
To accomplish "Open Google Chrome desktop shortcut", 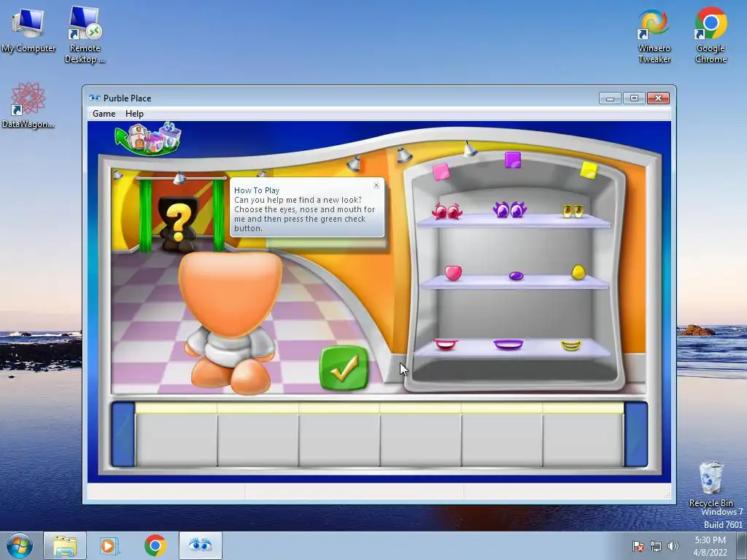I will pyautogui.click(x=711, y=35).
